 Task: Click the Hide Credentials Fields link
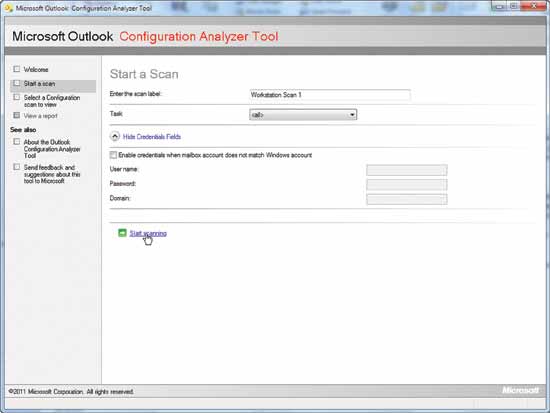pos(152,137)
